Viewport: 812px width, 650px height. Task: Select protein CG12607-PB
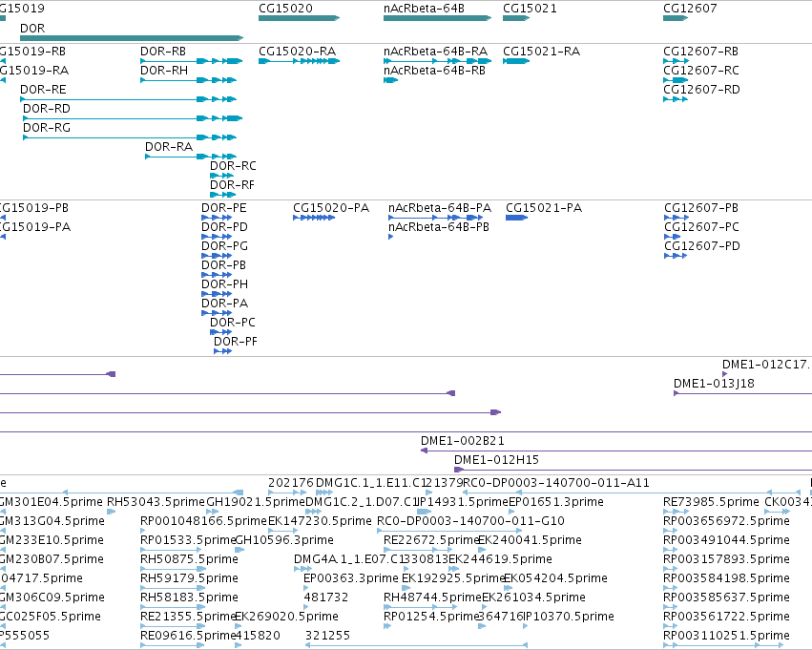[676, 218]
